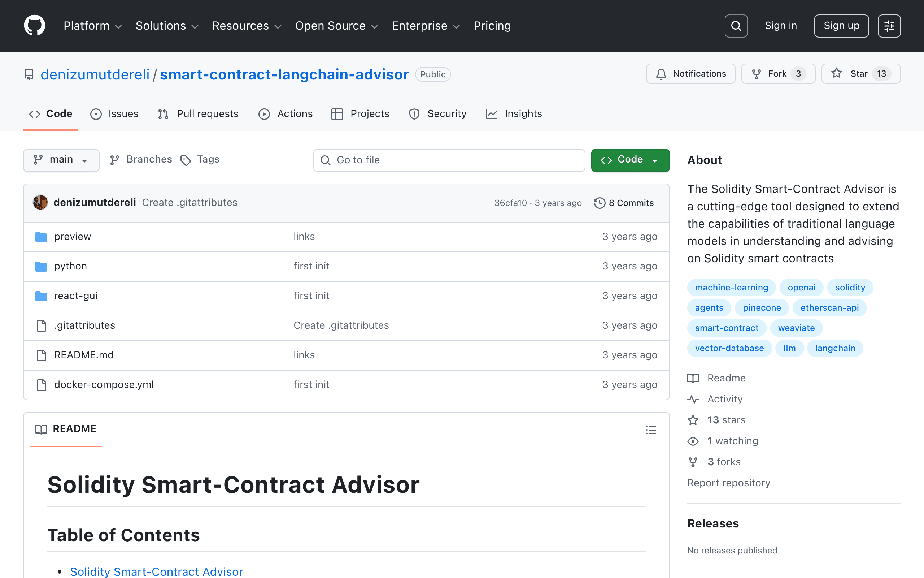
Task: Open the react-gui folder
Action: pyautogui.click(x=75, y=296)
